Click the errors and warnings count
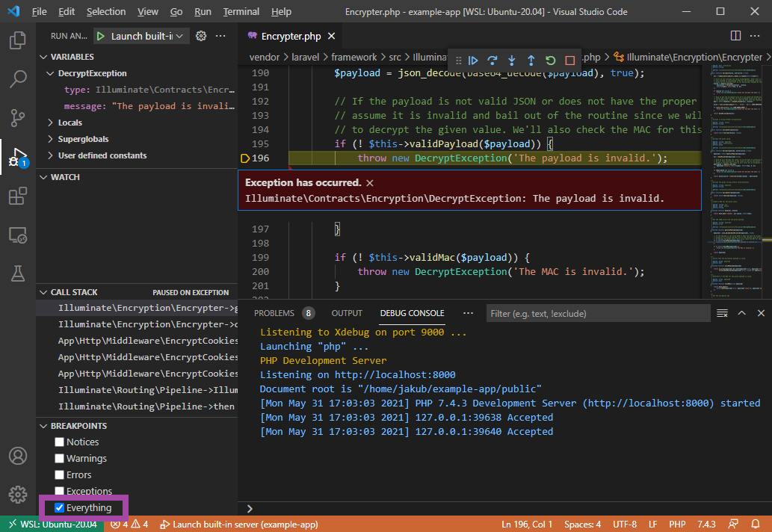772x532 pixels. [x=129, y=525]
